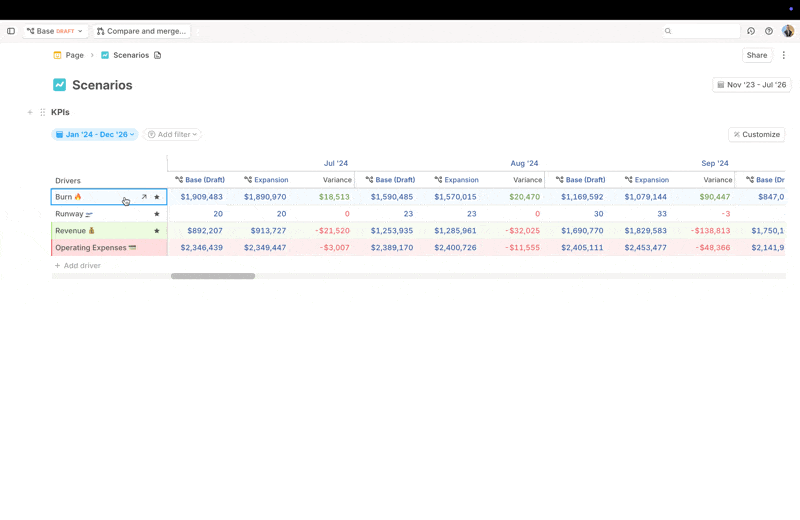
Task: Click the Jul '24 month header
Action: click(x=336, y=163)
